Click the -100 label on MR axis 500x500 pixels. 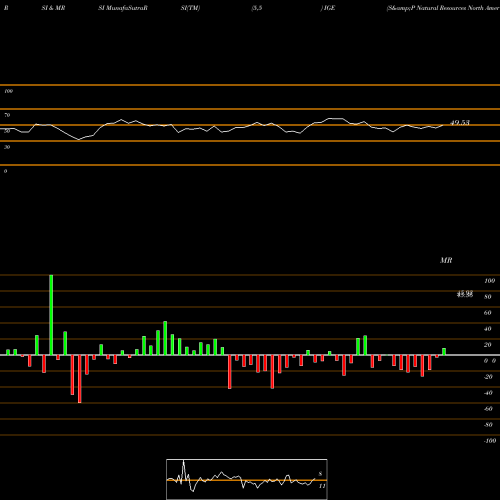490,441
